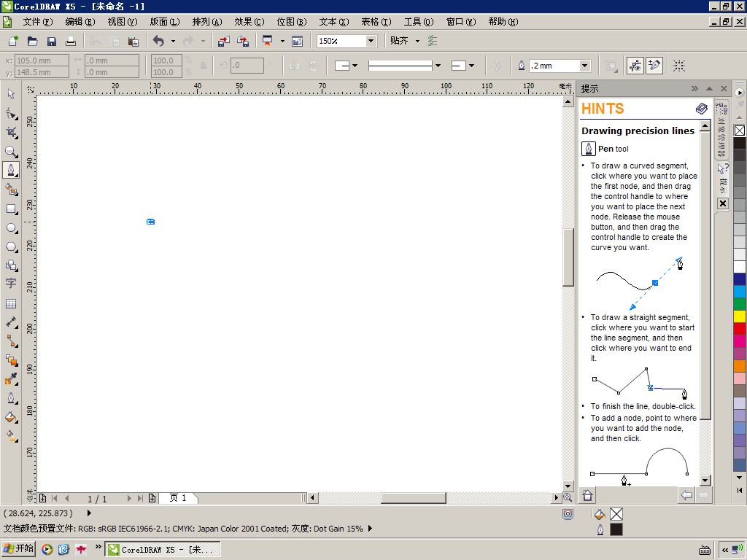
Task: Select the 页 1 page tab
Action: (x=178, y=498)
